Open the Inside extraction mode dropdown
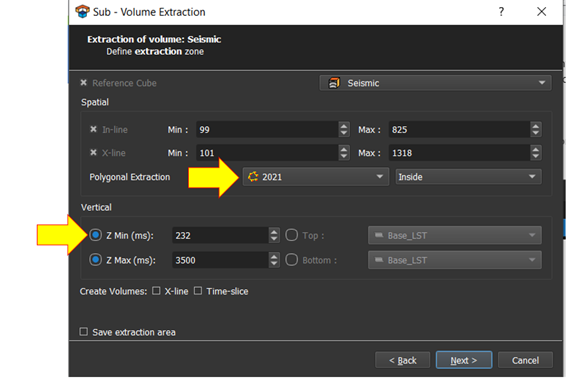 pyautogui.click(x=468, y=177)
